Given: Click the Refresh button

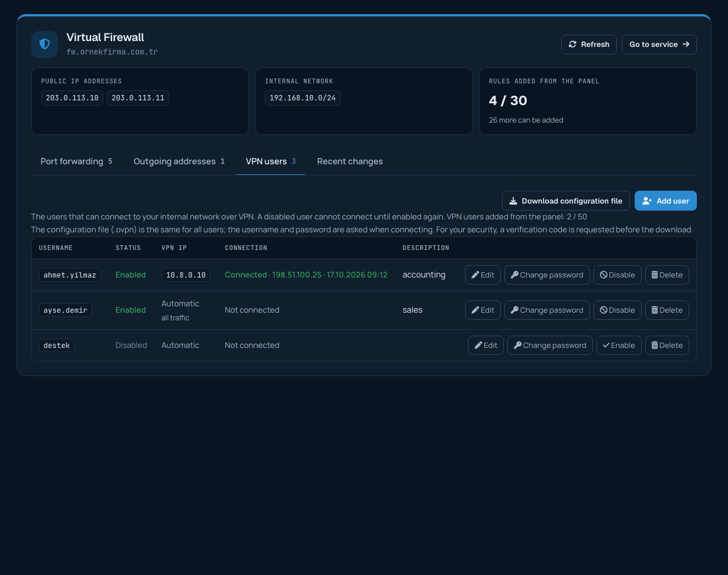Looking at the screenshot, I should 589,45.
